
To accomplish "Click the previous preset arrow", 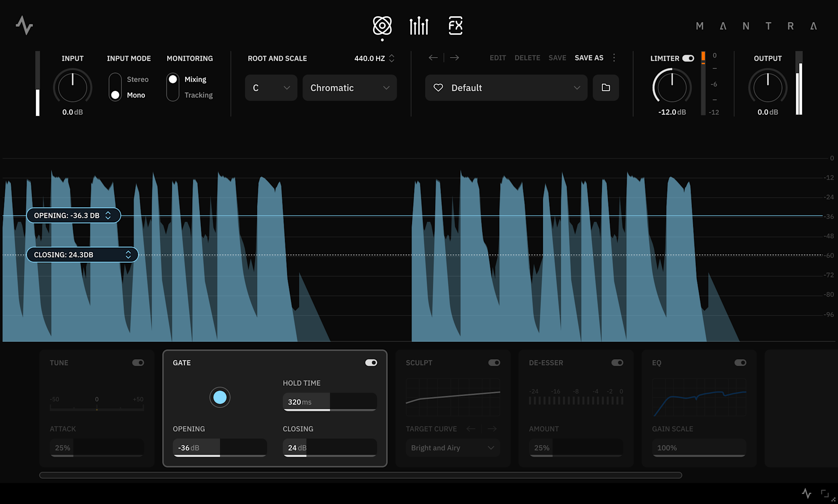I will 433,58.
